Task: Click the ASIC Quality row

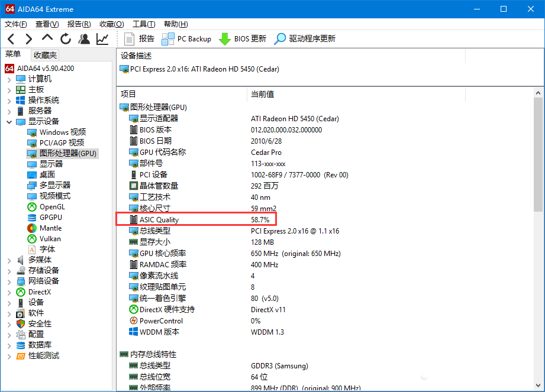Action: [196, 219]
